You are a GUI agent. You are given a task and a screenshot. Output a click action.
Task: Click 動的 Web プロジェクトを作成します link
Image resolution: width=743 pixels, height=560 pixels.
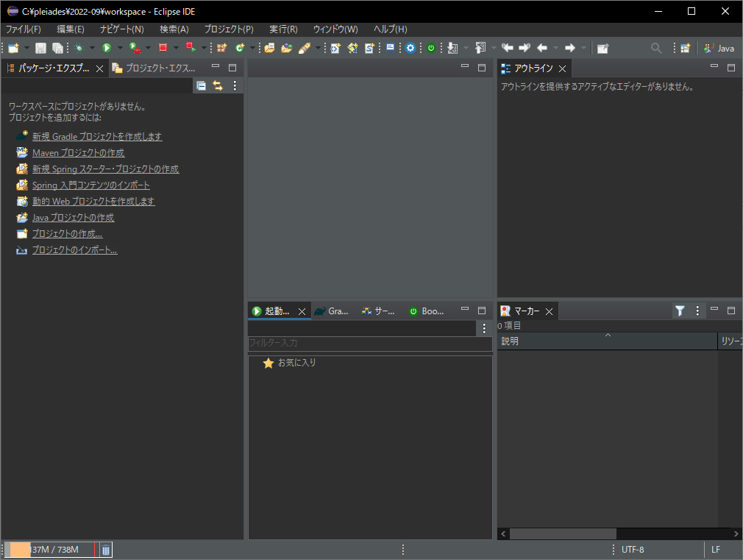(x=93, y=202)
